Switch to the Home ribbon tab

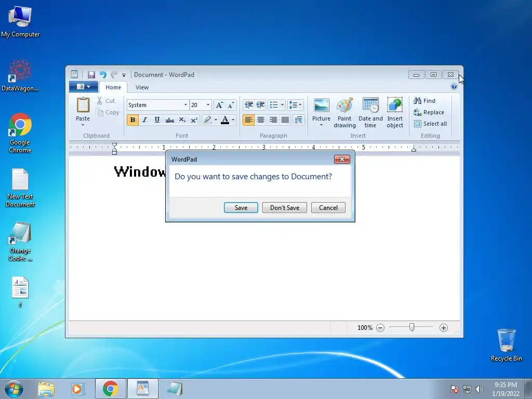tap(113, 87)
